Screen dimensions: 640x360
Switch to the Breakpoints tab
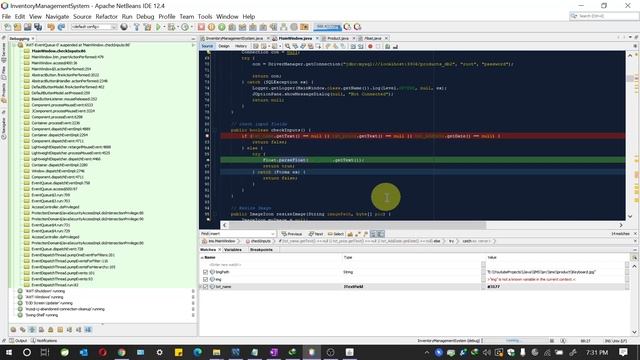pos(261,249)
